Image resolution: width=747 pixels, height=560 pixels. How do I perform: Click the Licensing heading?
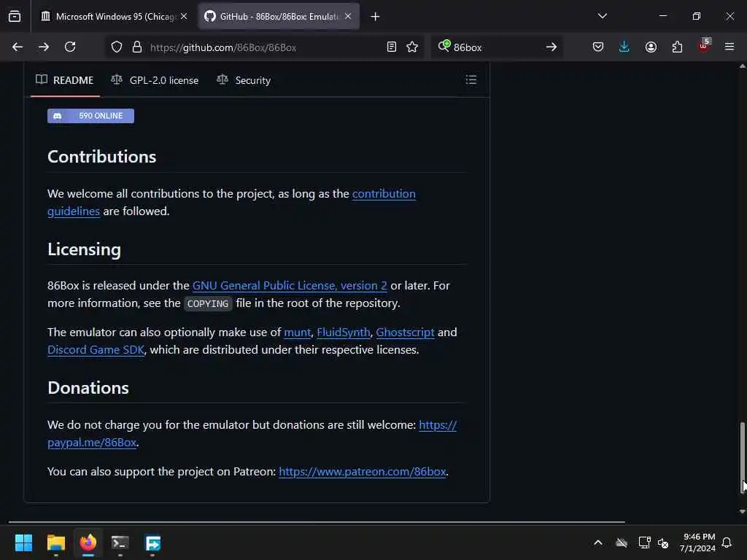[85, 249]
